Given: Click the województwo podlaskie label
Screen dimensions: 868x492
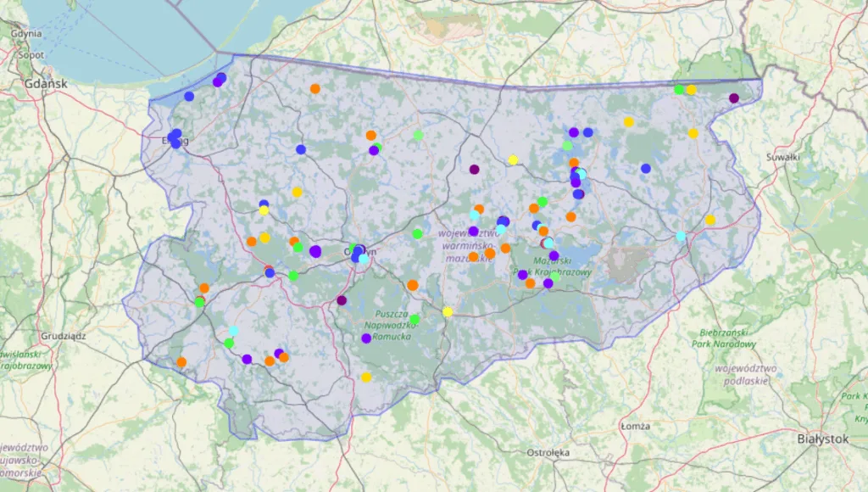Looking at the screenshot, I should click(747, 374).
